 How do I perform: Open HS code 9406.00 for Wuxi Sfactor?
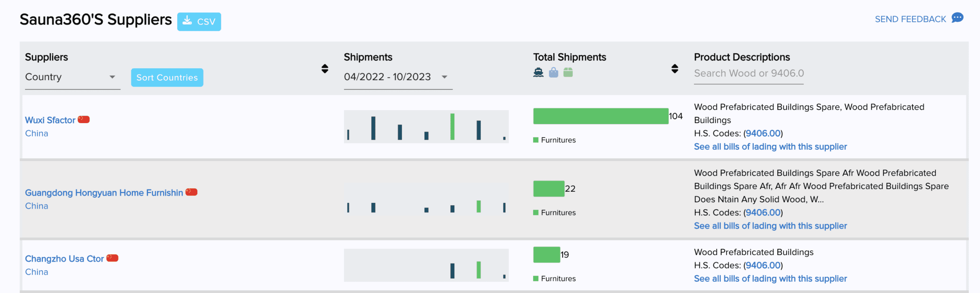(763, 133)
